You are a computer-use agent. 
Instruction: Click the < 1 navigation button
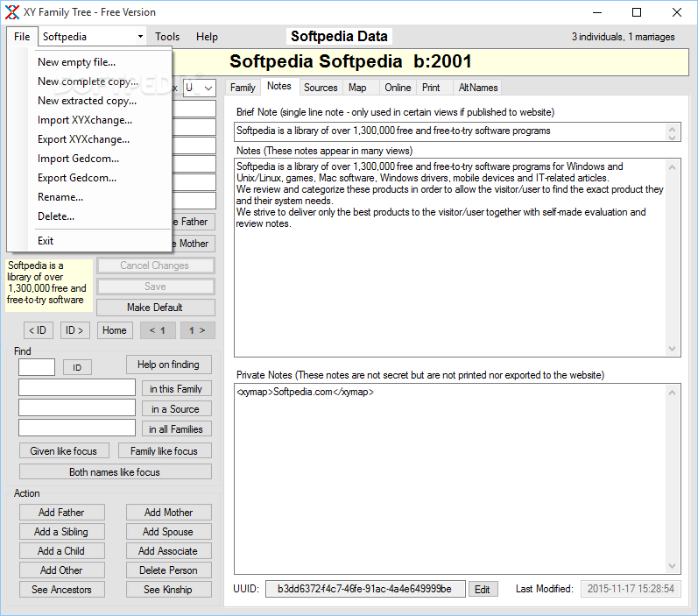pos(158,330)
